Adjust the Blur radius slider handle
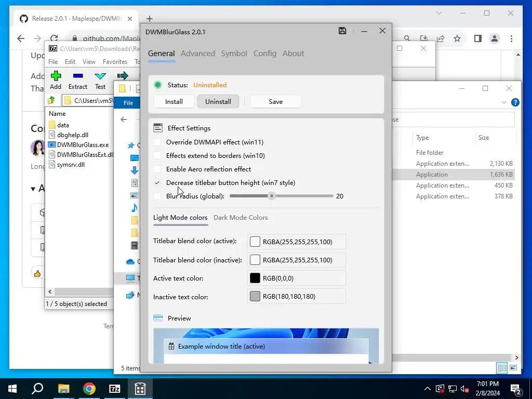The image size is (532, 399). coord(271,196)
